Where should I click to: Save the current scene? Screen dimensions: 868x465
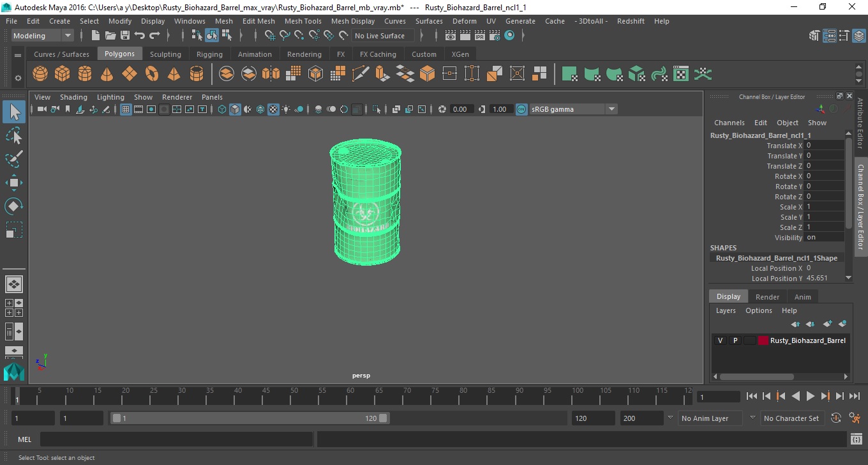[x=125, y=36]
